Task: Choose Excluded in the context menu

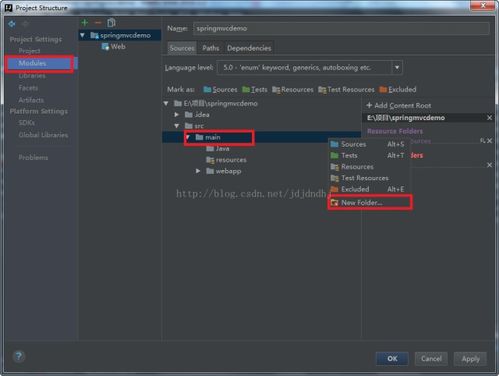Action: (369, 189)
